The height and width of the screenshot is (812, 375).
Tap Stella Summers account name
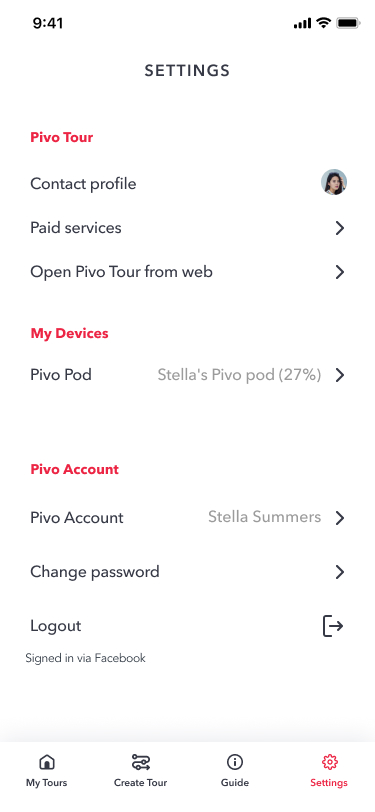tap(265, 517)
